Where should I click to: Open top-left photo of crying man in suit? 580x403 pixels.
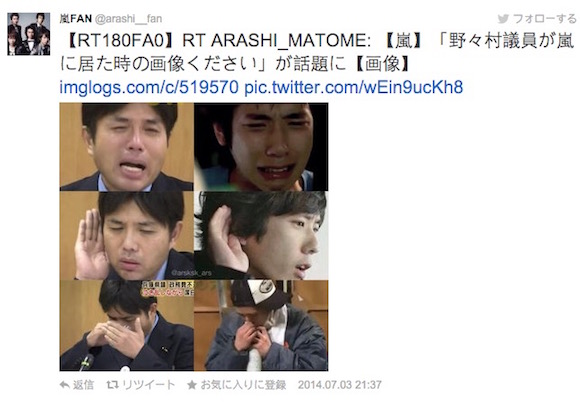pos(127,147)
